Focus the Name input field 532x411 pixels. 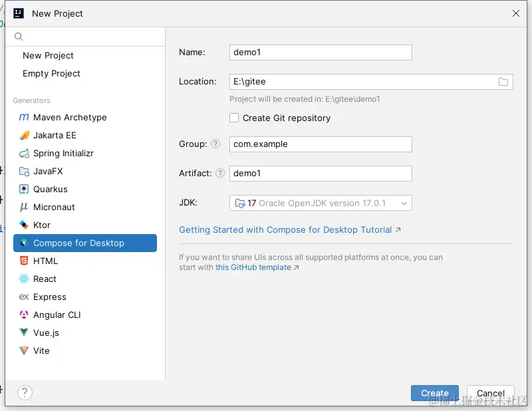coord(321,53)
